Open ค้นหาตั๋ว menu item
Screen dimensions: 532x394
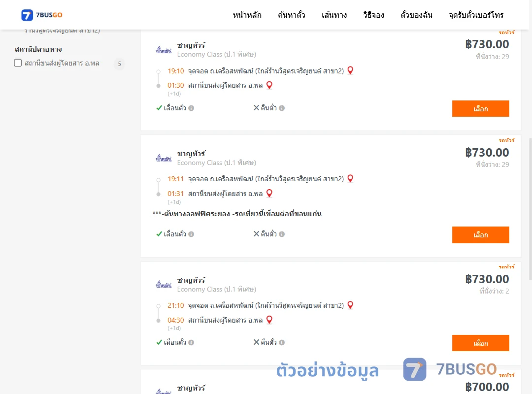point(292,15)
